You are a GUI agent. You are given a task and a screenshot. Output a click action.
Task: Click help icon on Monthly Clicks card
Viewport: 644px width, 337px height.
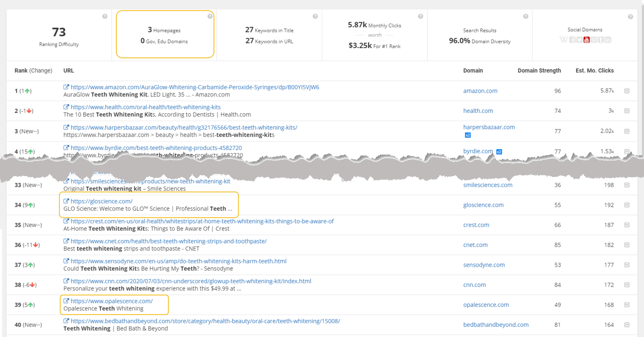[420, 16]
